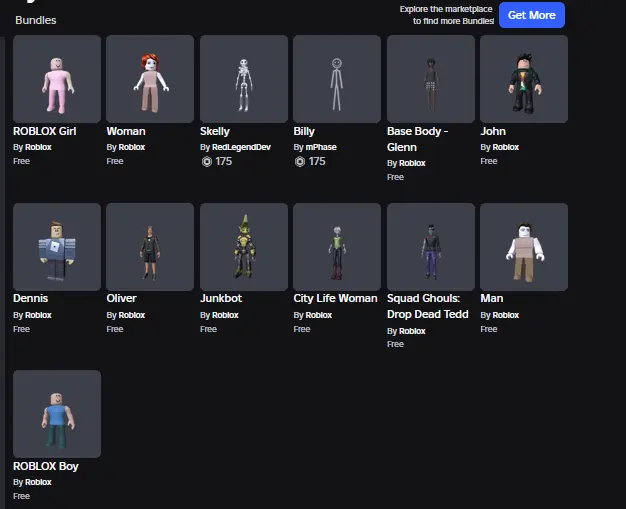
Task: Click the Robux price icon under Skelly
Action: [x=206, y=161]
